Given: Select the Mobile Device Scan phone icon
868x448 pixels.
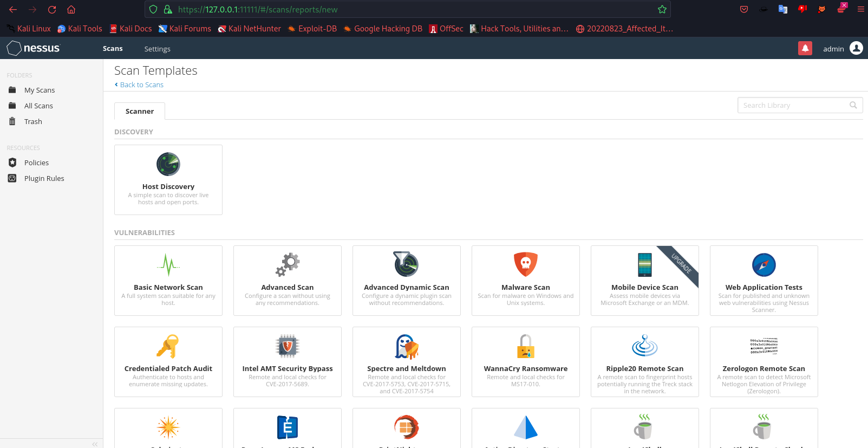Looking at the screenshot, I should coord(645,264).
